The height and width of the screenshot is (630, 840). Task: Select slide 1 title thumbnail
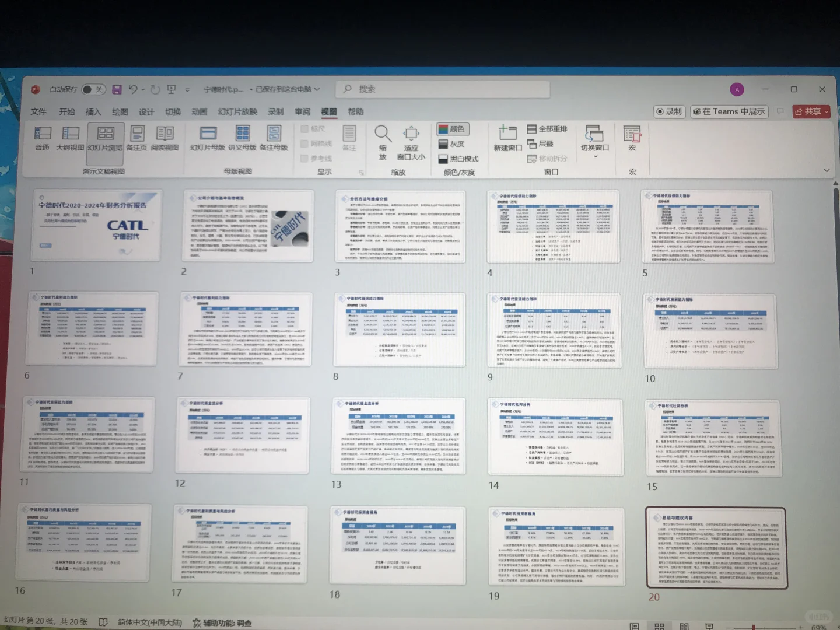(96, 225)
